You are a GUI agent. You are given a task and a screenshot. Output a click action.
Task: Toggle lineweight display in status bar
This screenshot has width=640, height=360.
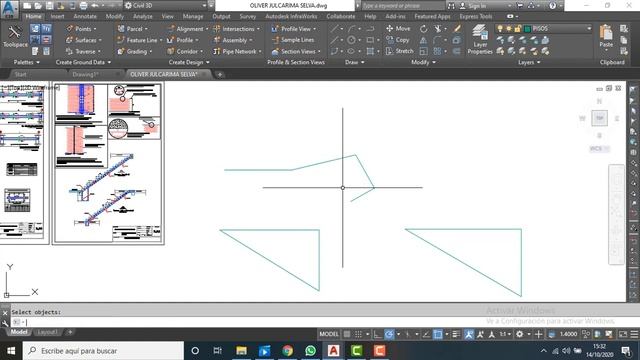coord(456,334)
